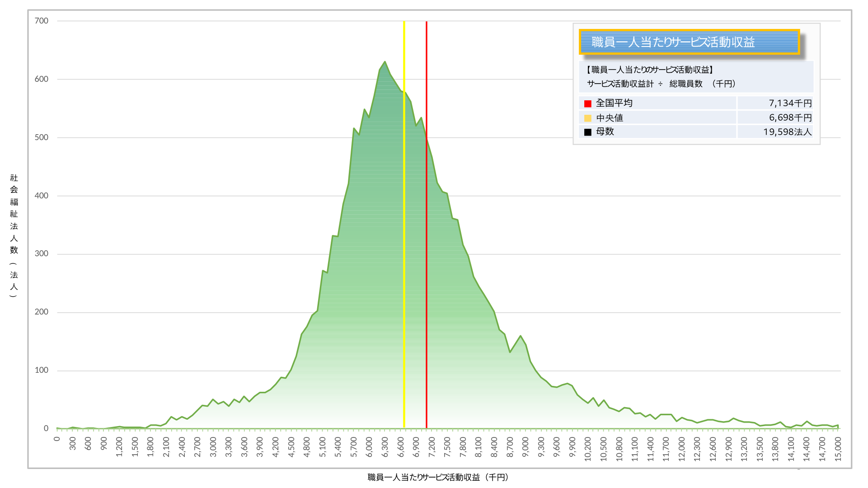Click the 0 label on vertical axis
The height and width of the screenshot is (488, 868).
pos(46,428)
